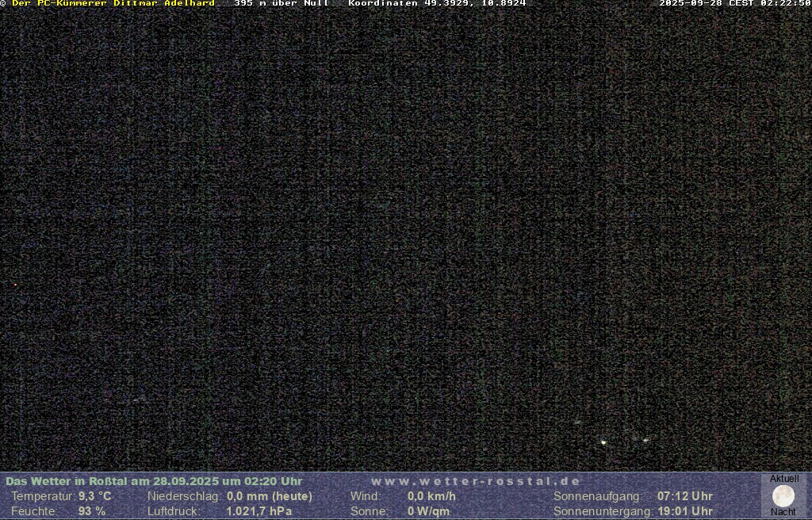
Task: Open the www.wetter-rosstal.de website link
Action: pyautogui.click(x=476, y=481)
